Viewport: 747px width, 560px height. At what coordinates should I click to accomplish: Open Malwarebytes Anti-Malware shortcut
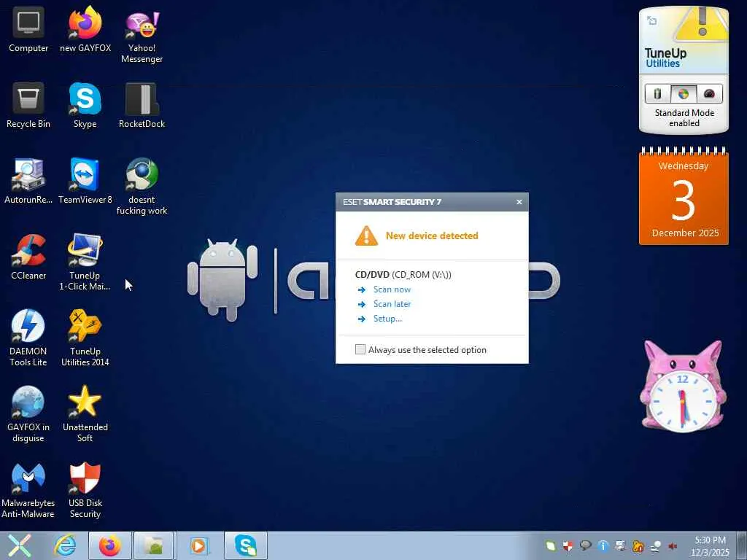click(x=28, y=490)
